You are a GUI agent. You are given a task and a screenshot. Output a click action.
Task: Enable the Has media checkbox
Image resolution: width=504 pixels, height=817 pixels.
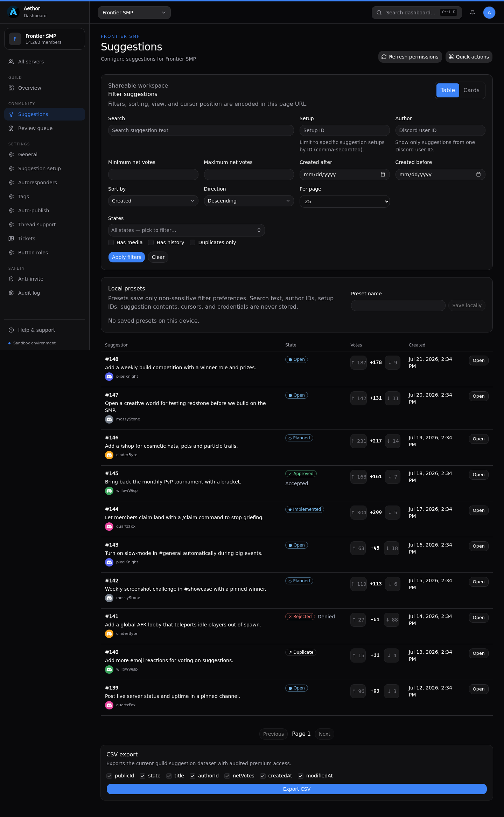111,242
